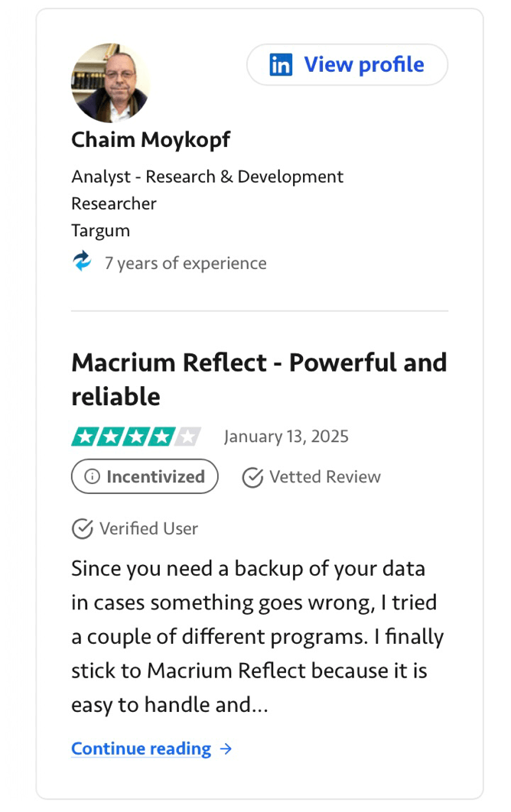511x812 pixels.
Task: Expand the 7 years of experience entry
Action: 186,263
